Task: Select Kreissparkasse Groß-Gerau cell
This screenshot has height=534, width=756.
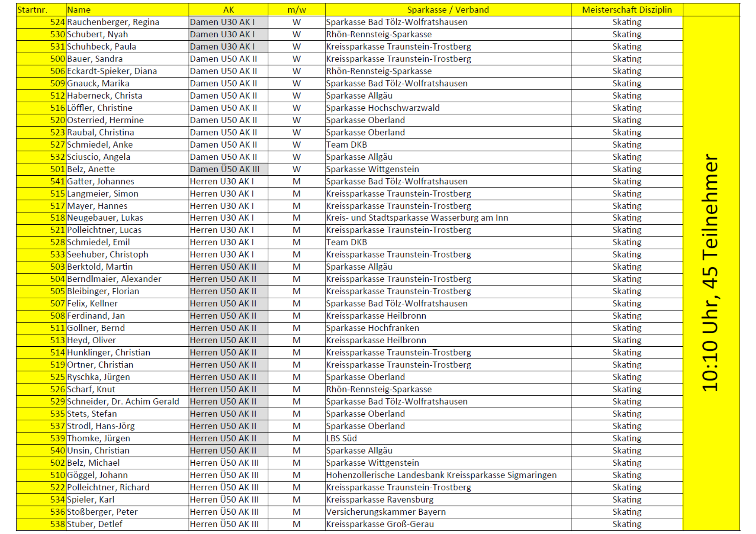Action: [x=380, y=524]
